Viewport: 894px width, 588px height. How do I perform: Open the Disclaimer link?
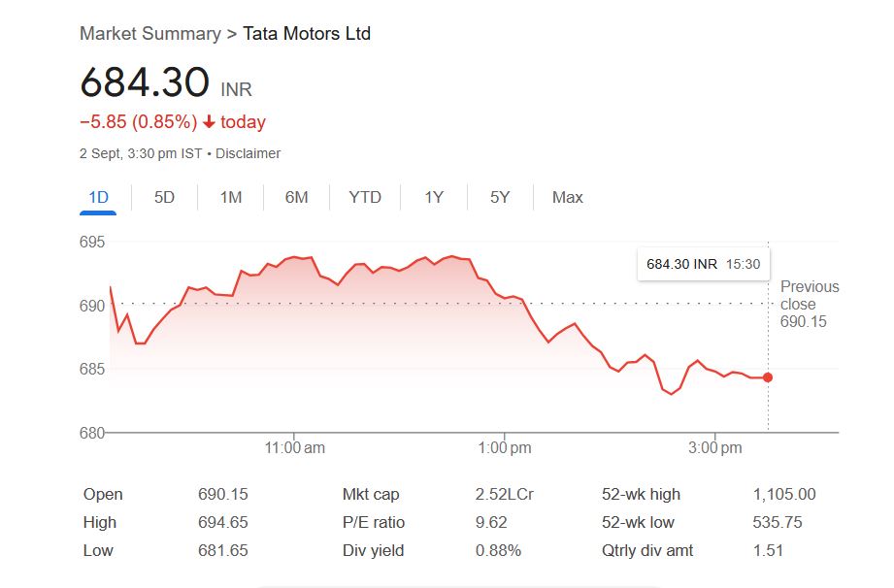click(x=248, y=153)
